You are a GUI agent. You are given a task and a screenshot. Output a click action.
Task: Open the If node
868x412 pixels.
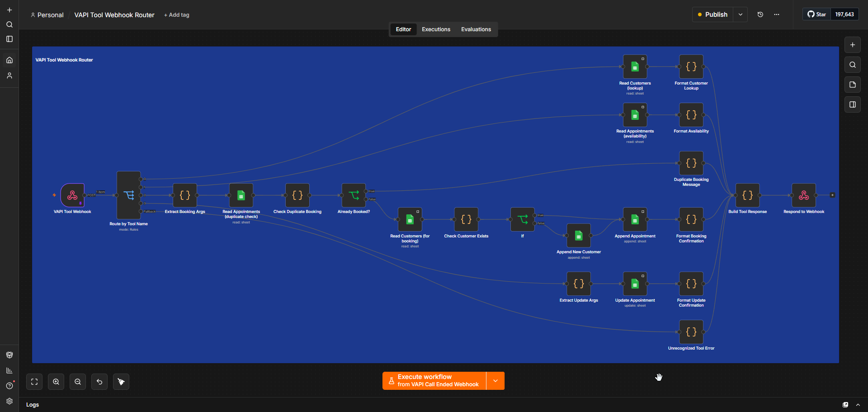pos(523,219)
